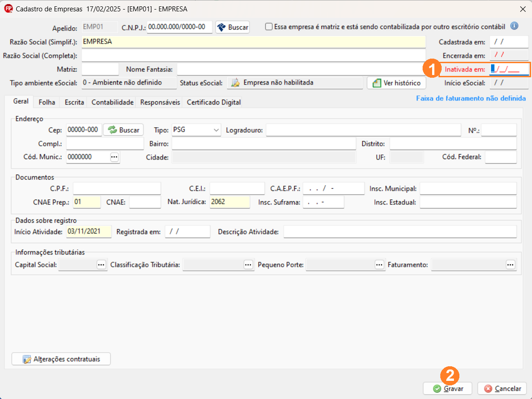532x399 pixels.
Task: Click the C.P.F. input field
Action: tap(117, 189)
